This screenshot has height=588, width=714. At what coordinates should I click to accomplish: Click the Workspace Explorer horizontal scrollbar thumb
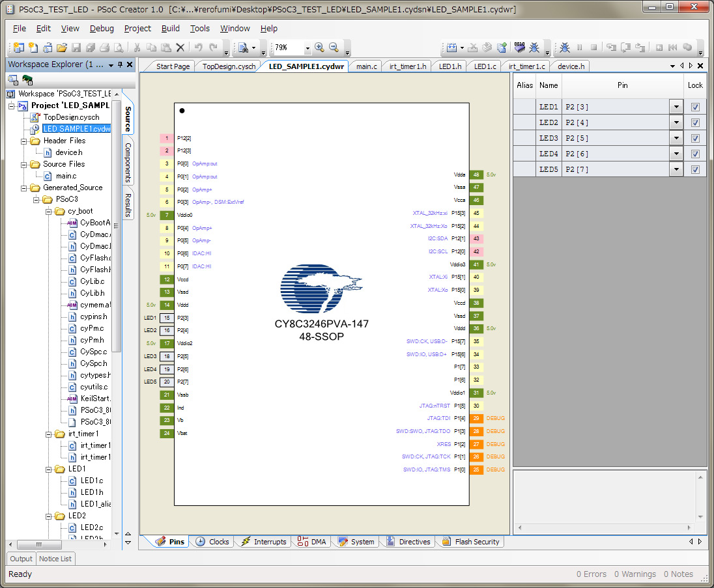[x=39, y=544]
